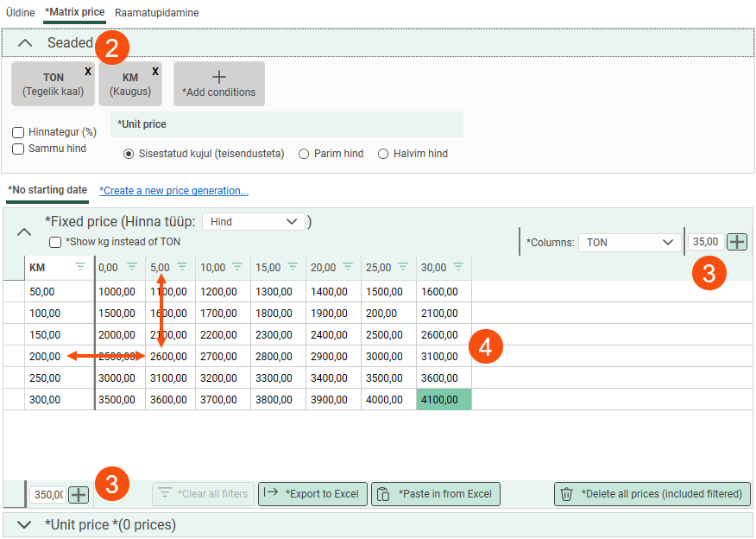This screenshot has width=756, height=539.
Task: Click the plus icon next to 350,00 row field
Action: coord(79,495)
